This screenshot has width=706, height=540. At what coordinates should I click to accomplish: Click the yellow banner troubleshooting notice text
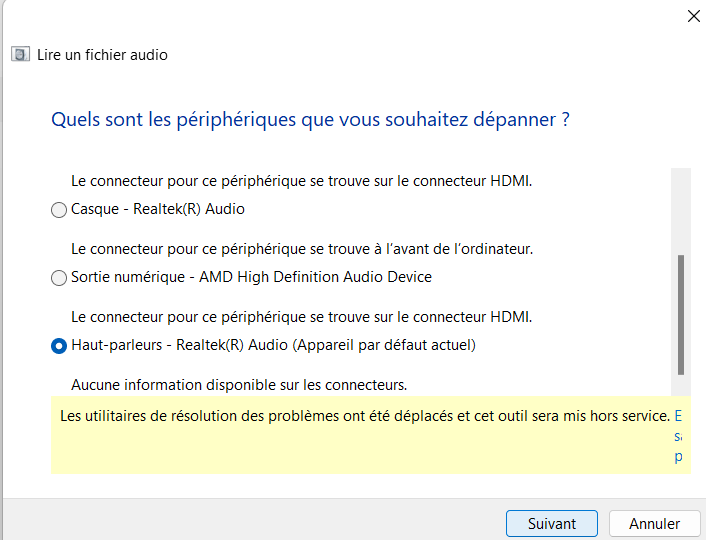pyautogui.click(x=364, y=414)
